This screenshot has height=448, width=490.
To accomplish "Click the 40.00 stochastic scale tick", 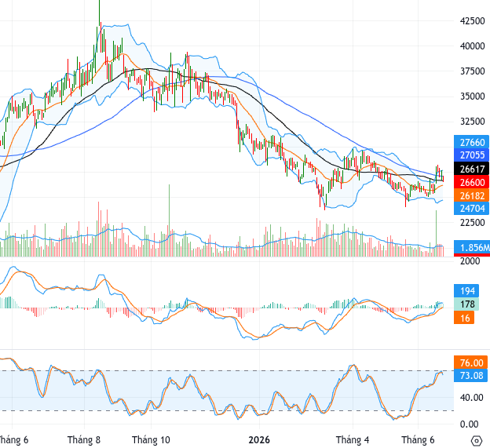I will [x=471, y=398].
